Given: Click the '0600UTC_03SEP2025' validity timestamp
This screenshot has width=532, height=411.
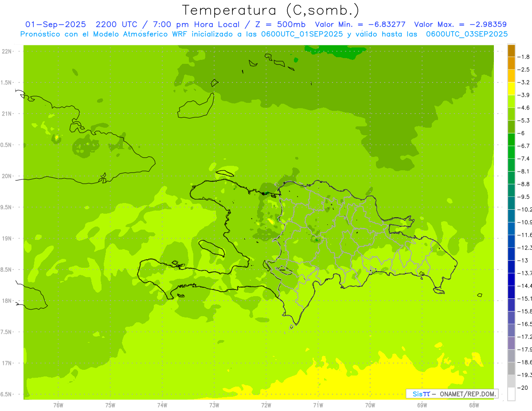Looking at the screenshot, I should (x=467, y=34).
